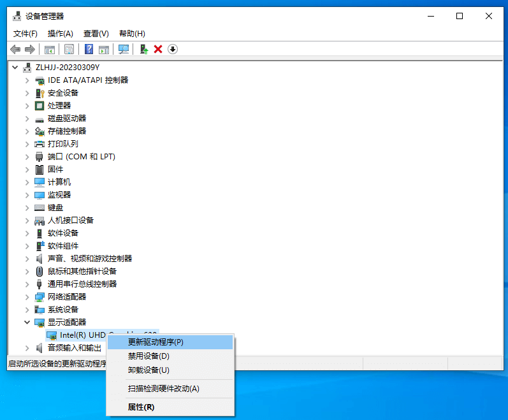Click the 处理器 chip icon

point(40,106)
